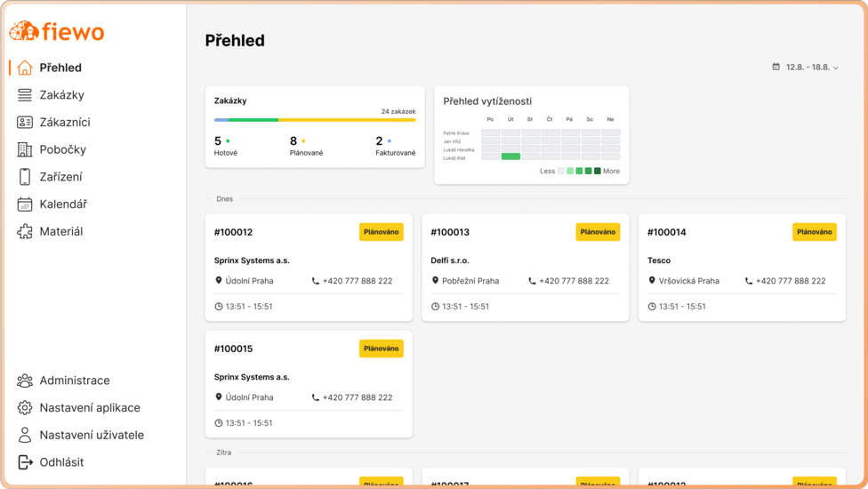Click the Administrace people icon
This screenshot has height=489, width=868.
click(24, 381)
